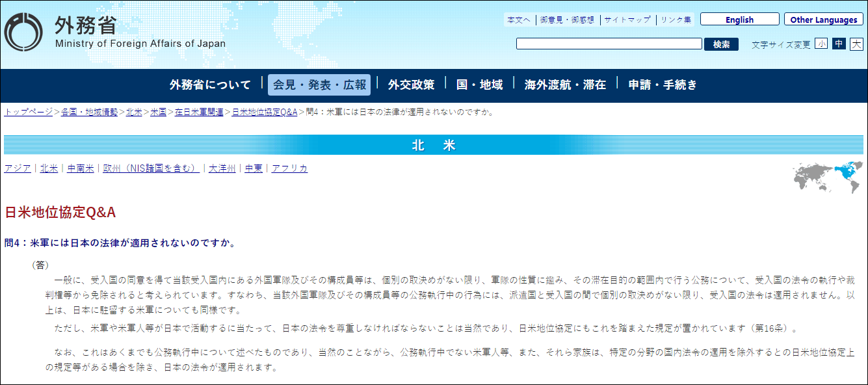The image size is (868, 385).
Task: Go to 各国・地域情勢 breadcrumb
Action: click(89, 112)
